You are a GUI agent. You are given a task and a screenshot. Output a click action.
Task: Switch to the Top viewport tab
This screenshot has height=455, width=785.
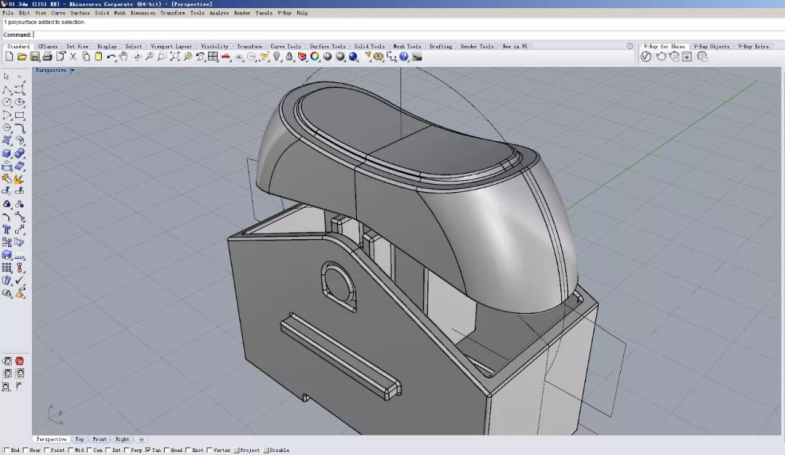coord(79,439)
